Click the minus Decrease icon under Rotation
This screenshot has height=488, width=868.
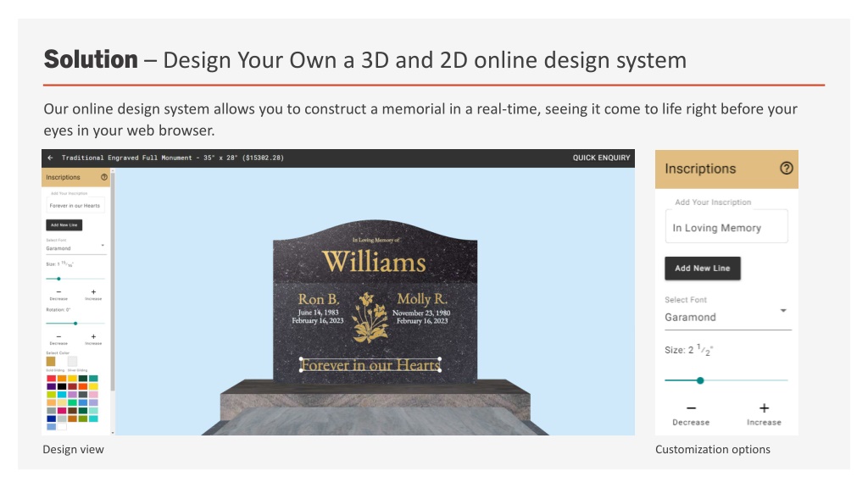(58, 336)
